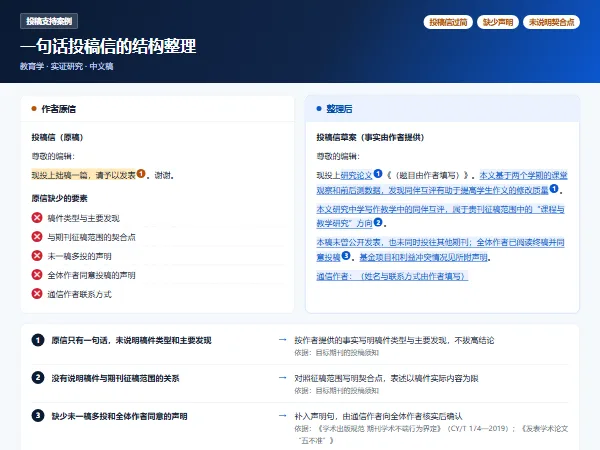Screen dimensions: 600x450
Task: Click the heading 原信缺少的要素
Action: (59, 198)
